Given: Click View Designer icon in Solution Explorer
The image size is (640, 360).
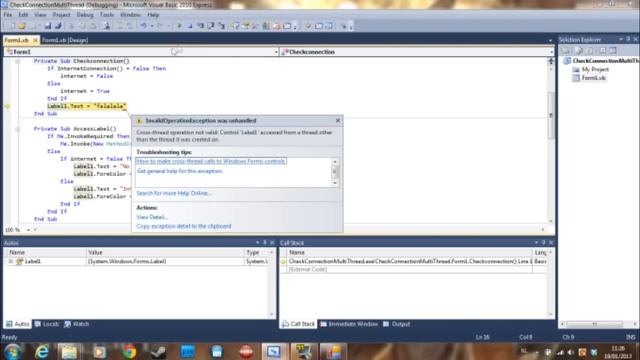Looking at the screenshot, I should (613, 50).
